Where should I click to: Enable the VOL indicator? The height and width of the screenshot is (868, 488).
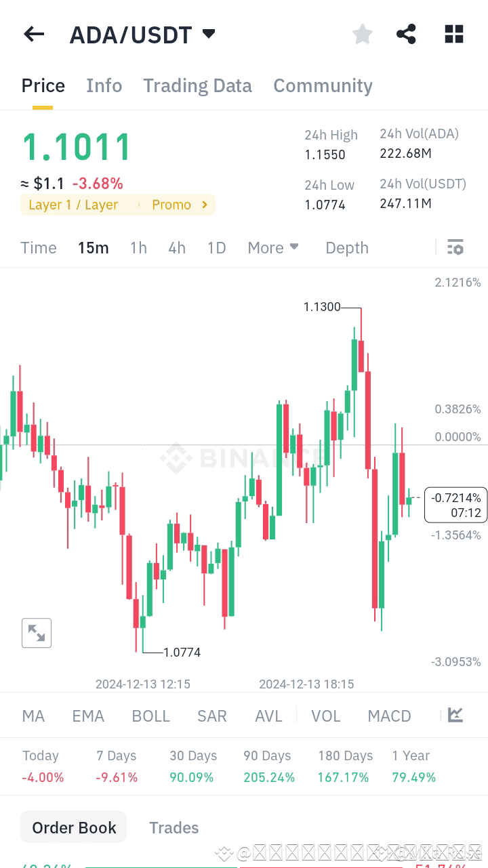pos(326,716)
